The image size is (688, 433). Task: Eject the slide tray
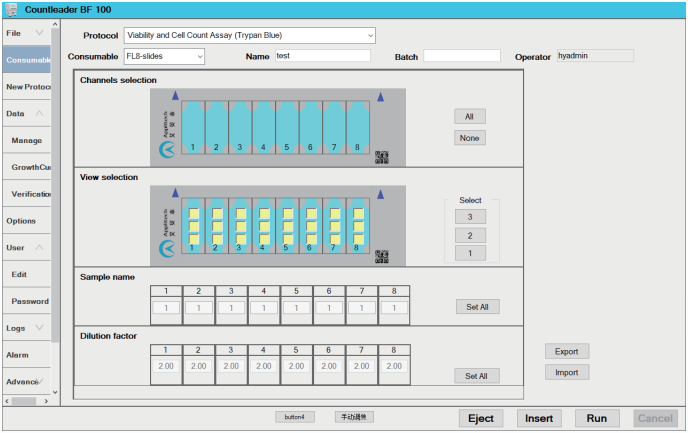[481, 419]
